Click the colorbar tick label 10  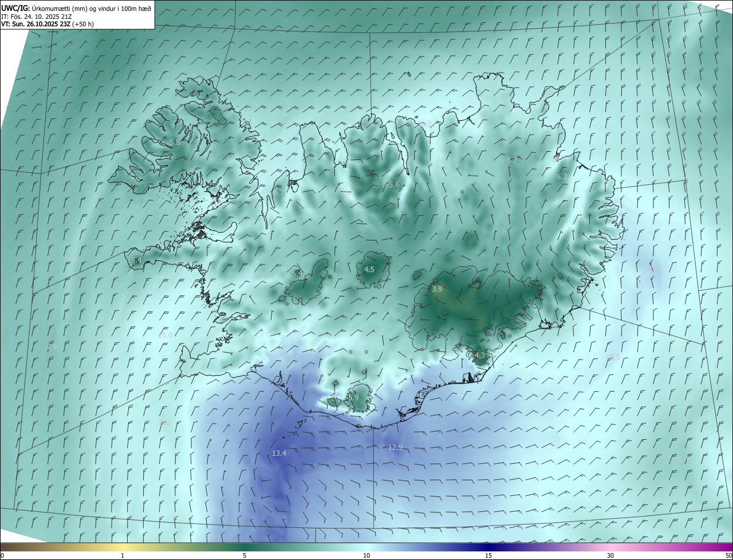[x=366, y=555]
